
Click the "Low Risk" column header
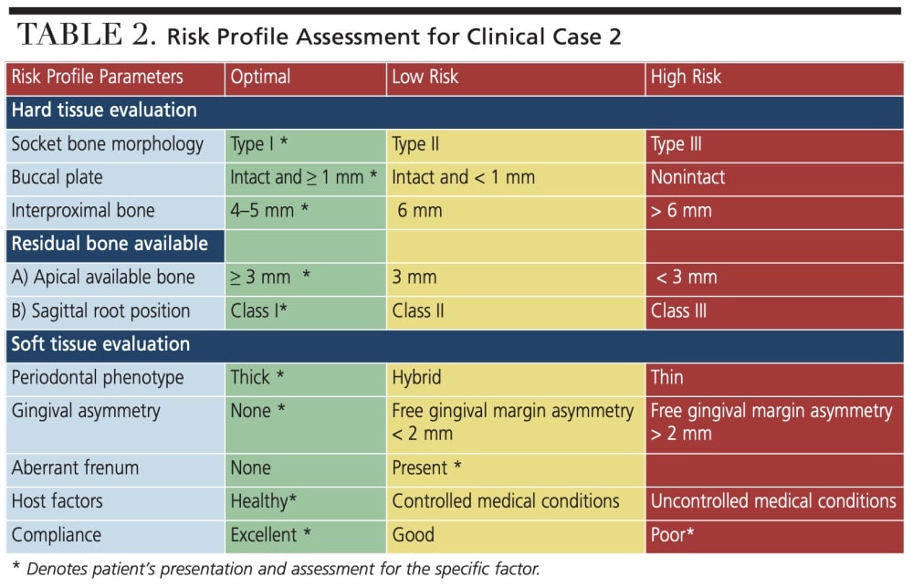click(425, 77)
